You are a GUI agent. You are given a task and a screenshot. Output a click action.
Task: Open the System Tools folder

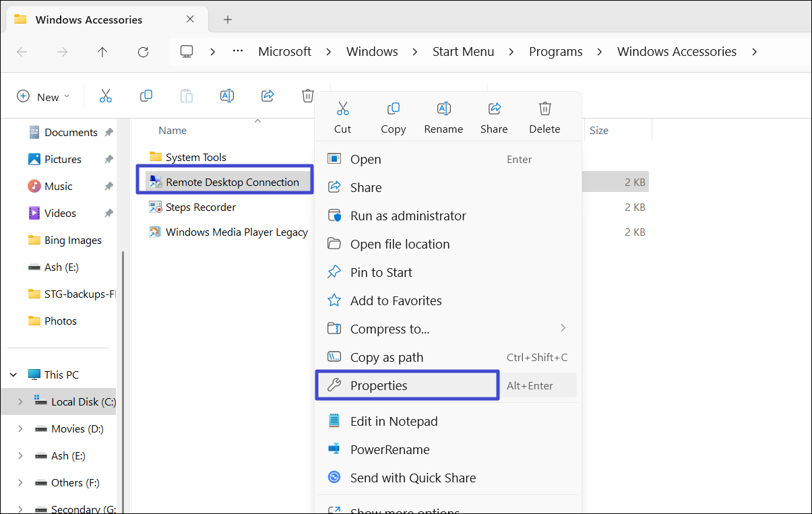click(195, 157)
